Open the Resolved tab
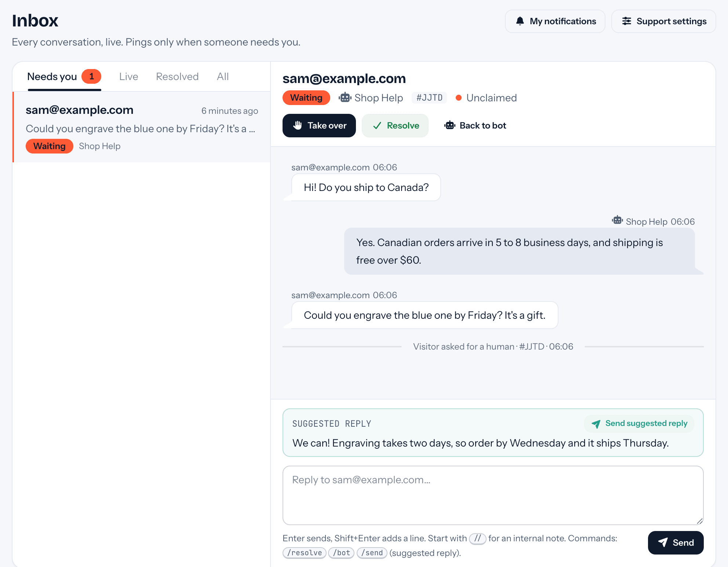Screen dimensions: 728x567 click(x=177, y=77)
